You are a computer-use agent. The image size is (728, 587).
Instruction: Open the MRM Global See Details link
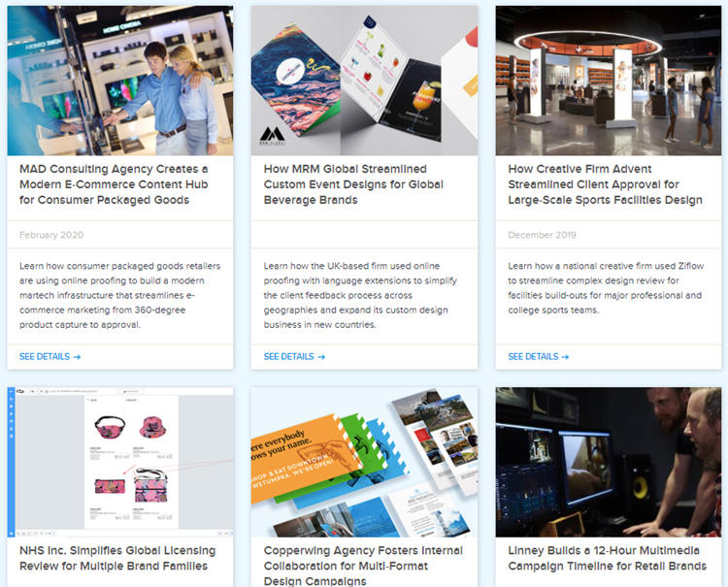pyautogui.click(x=294, y=356)
